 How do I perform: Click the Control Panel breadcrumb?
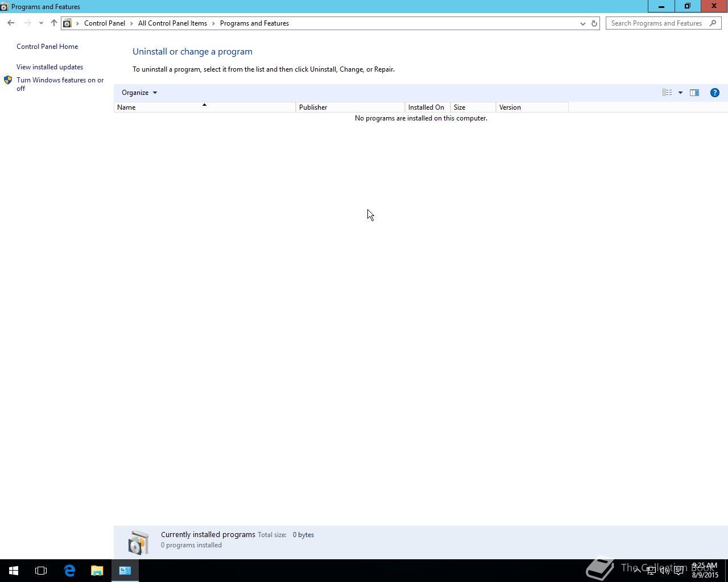click(x=105, y=23)
